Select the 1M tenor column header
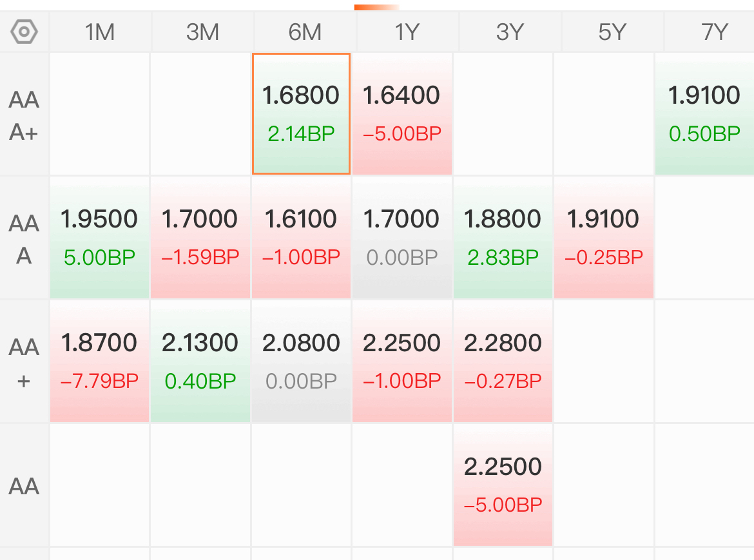 coord(100,32)
